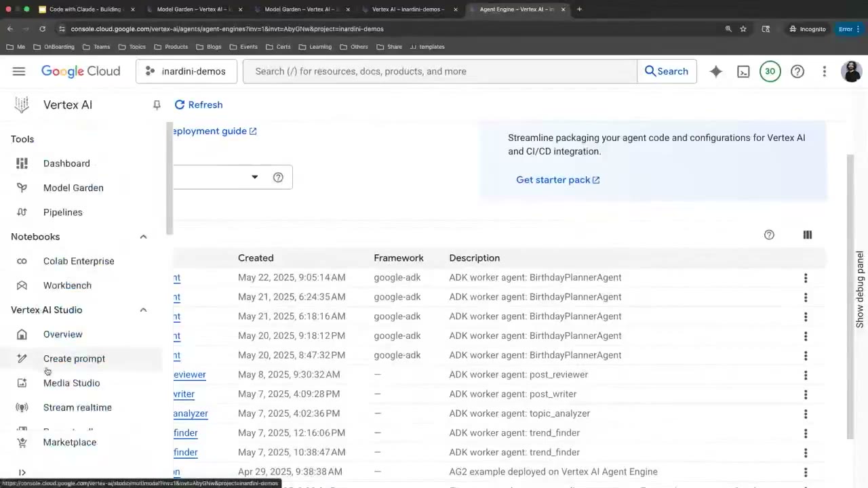Screen dimensions: 868x488
Task: Open a new browser tab
Action: pos(579,9)
